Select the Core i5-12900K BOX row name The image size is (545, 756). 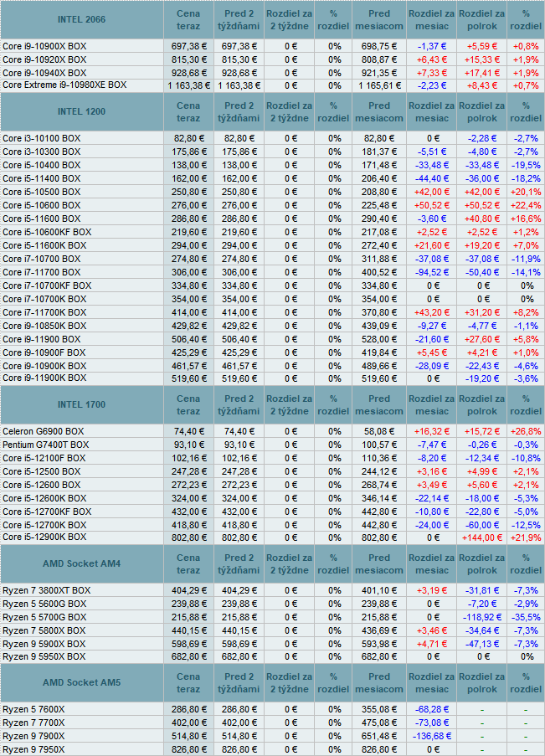coord(44,537)
